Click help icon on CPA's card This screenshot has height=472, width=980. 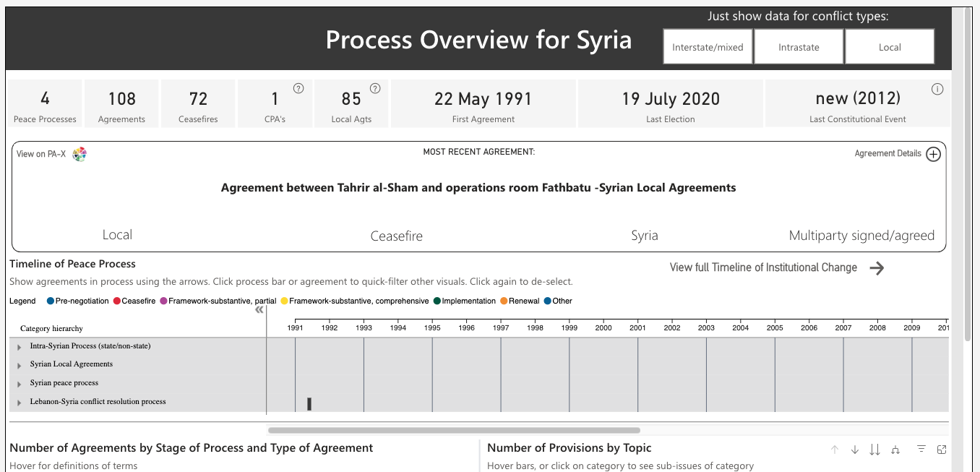pyautogui.click(x=298, y=88)
